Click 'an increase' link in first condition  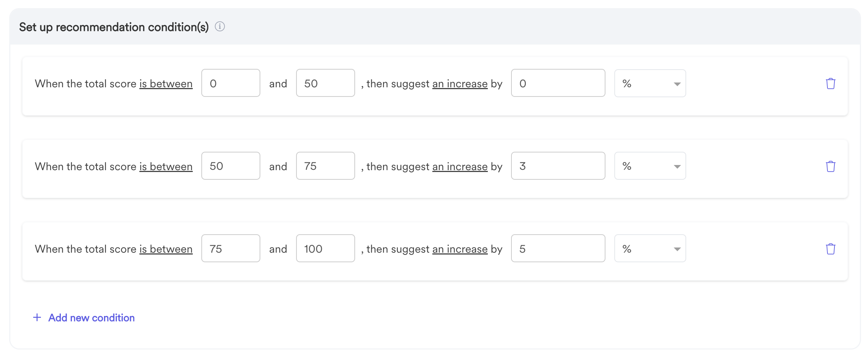click(x=460, y=84)
